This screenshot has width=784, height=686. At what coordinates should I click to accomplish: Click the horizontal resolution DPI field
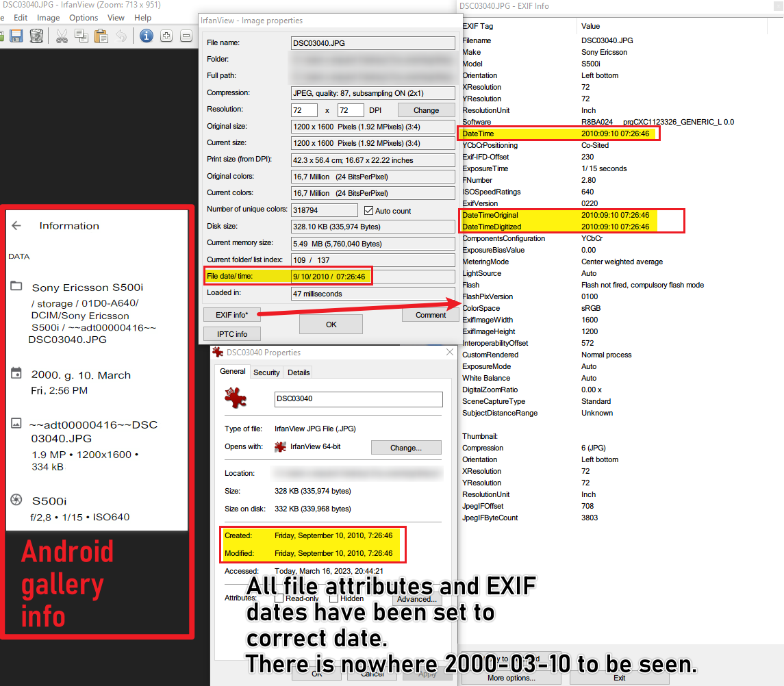(304, 110)
